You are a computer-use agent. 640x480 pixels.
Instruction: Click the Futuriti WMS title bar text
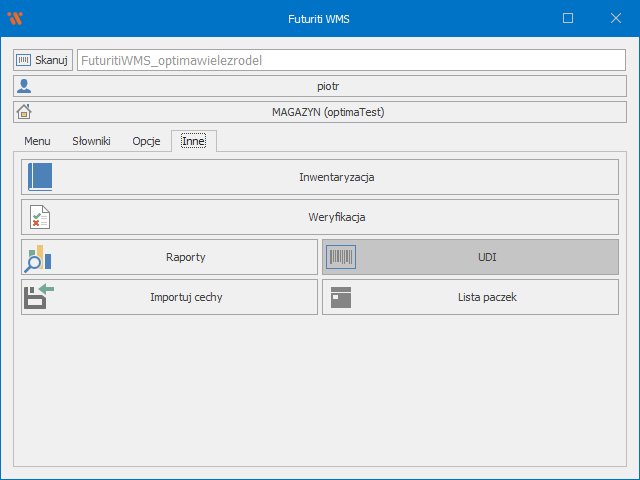320,18
